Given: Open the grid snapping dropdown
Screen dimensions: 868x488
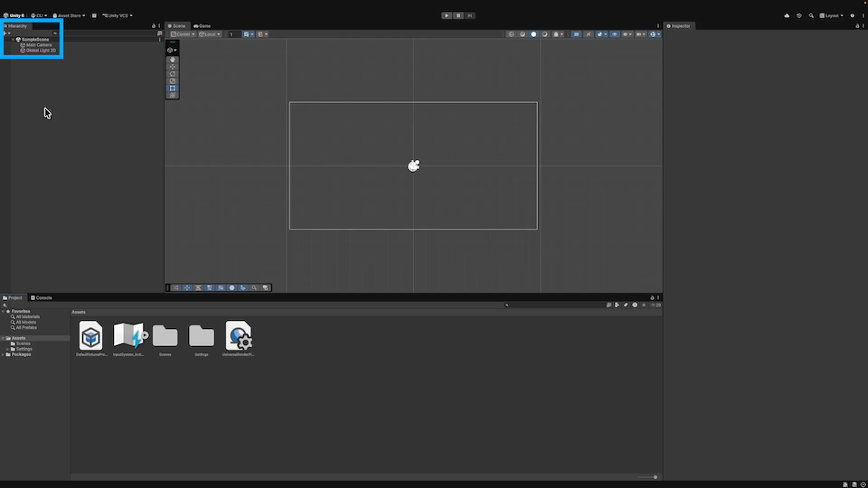Looking at the screenshot, I should (248, 34).
